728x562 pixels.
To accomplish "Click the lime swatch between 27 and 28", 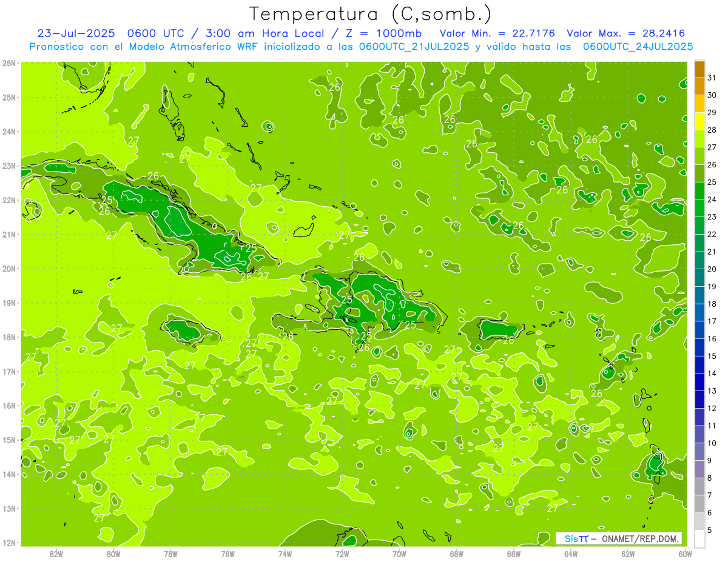I will 699,139.
